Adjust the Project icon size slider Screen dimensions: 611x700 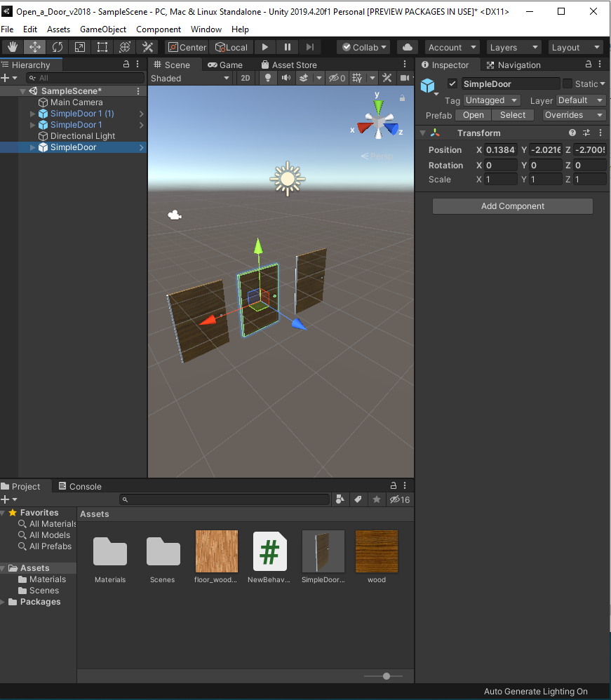tap(387, 676)
